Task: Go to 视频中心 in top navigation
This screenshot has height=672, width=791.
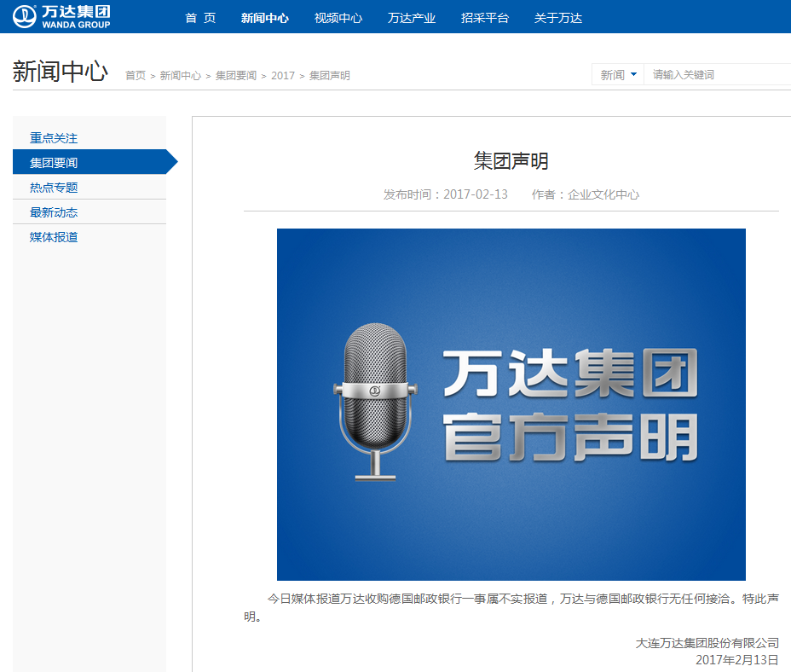Action: [338, 18]
